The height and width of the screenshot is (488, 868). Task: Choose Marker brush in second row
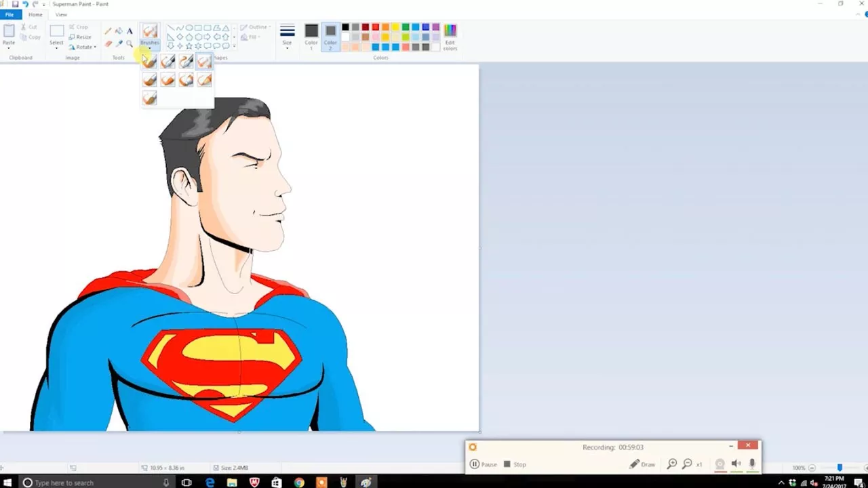186,80
